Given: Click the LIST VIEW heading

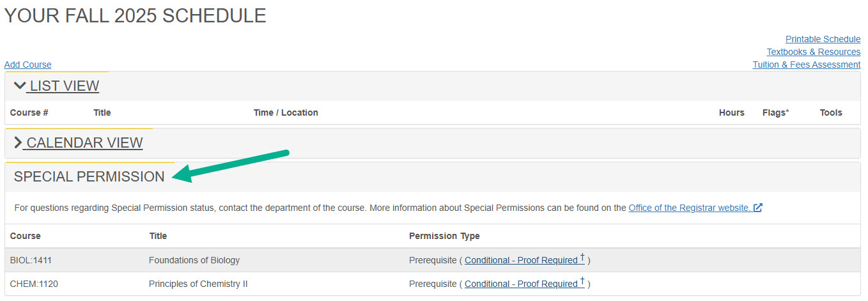Looking at the screenshot, I should [64, 86].
